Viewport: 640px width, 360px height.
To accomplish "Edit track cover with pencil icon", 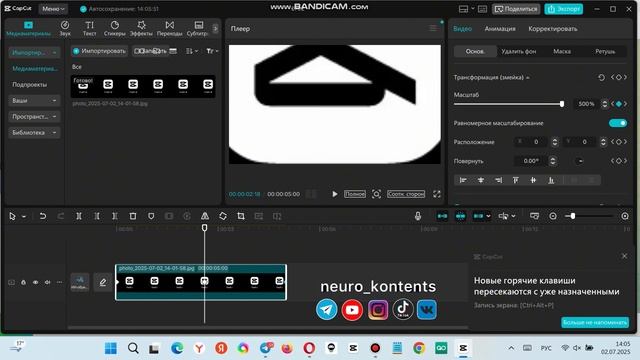I will point(103,282).
